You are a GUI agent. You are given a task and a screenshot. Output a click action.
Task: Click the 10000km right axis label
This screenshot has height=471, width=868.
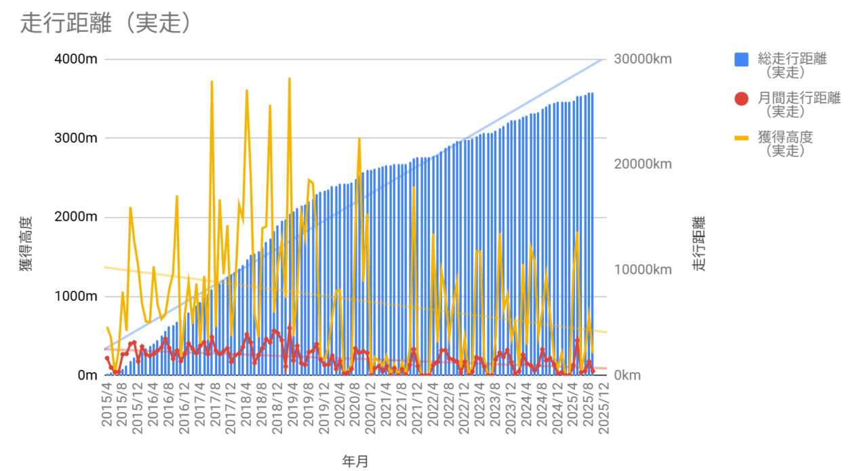pos(642,270)
